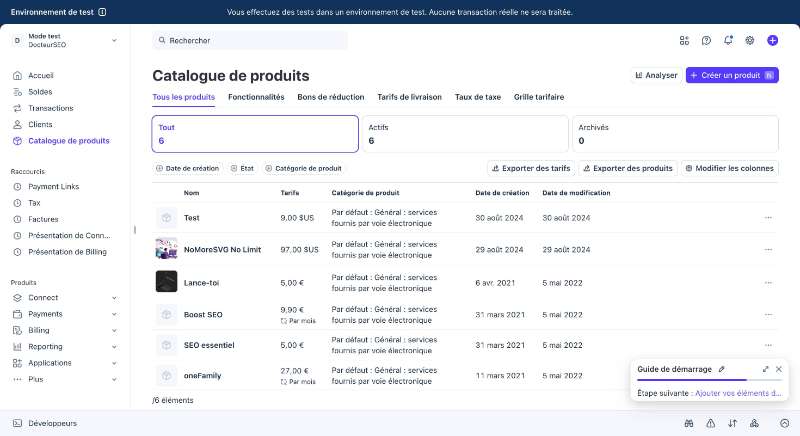Open the help question mark icon
Image resolution: width=800 pixels, height=436 pixels.
click(706, 40)
